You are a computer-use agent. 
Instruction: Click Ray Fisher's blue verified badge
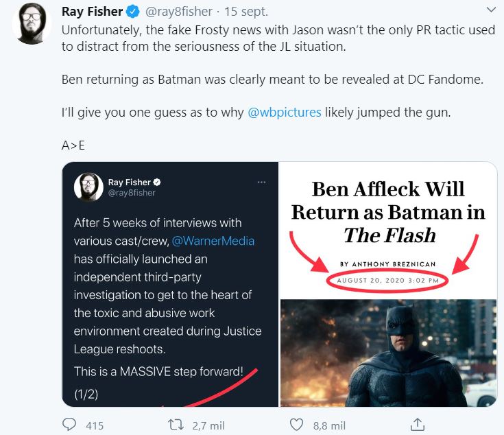pos(132,12)
